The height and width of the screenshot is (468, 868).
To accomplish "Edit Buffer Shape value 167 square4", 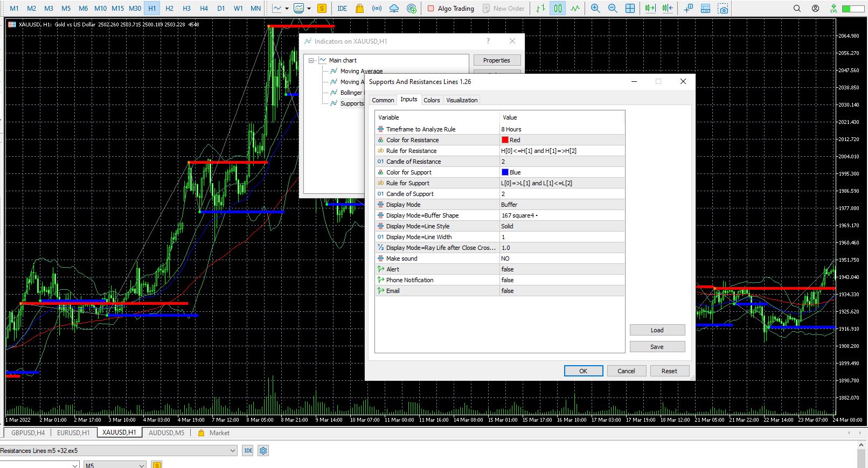I will click(562, 215).
